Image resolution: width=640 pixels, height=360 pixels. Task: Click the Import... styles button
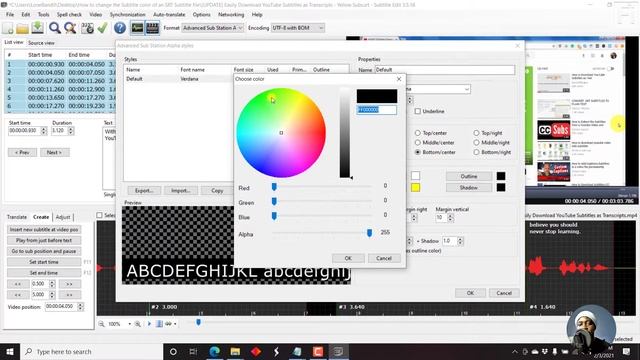[181, 191]
